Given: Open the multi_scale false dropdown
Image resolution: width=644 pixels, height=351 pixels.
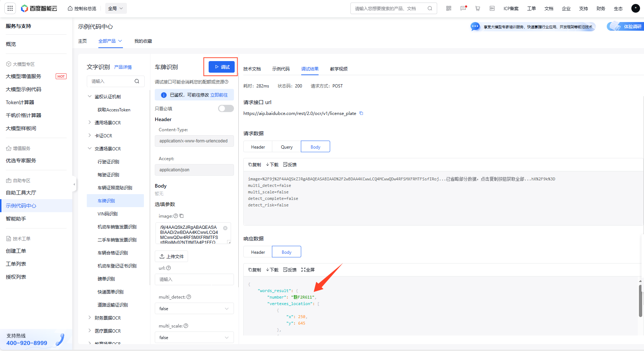Looking at the screenshot, I should (x=195, y=337).
